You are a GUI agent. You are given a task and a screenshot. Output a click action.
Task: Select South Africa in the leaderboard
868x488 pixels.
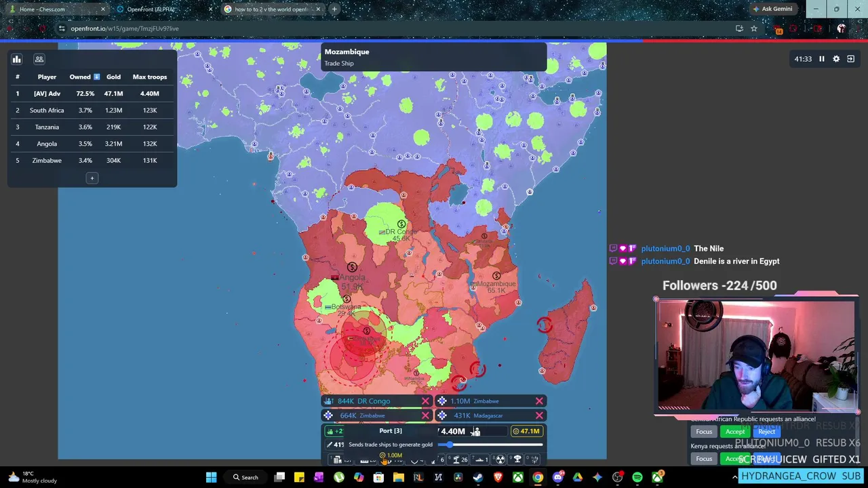[92, 110]
